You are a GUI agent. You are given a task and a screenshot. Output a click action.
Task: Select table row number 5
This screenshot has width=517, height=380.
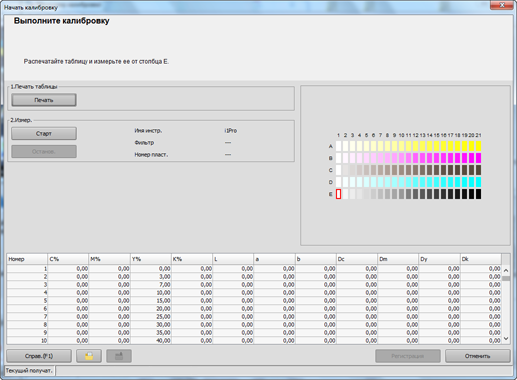(254, 301)
